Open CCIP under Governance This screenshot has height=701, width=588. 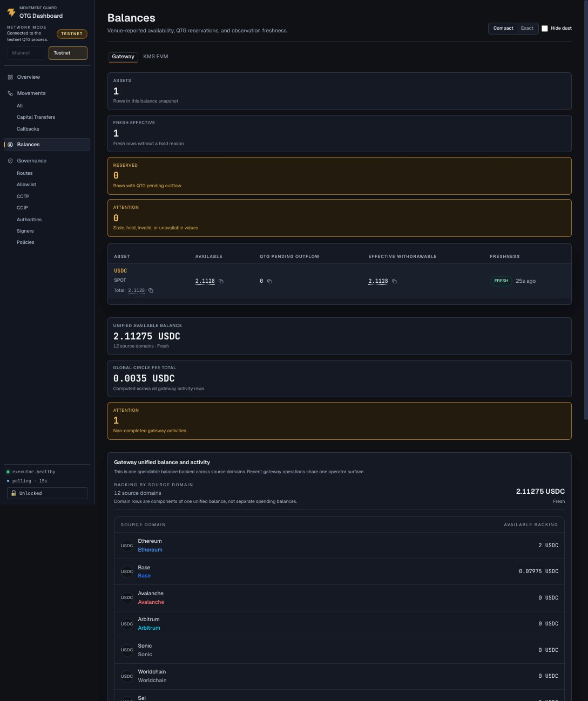[x=22, y=208]
